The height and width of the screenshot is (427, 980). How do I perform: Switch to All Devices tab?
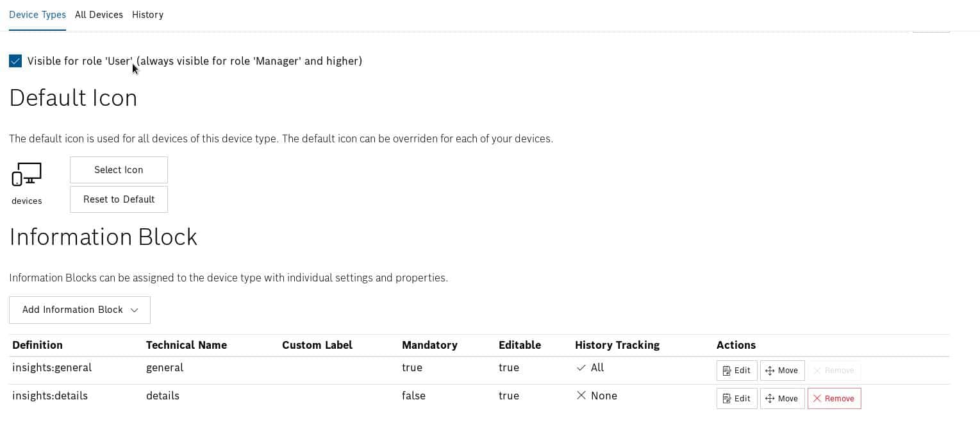(99, 15)
